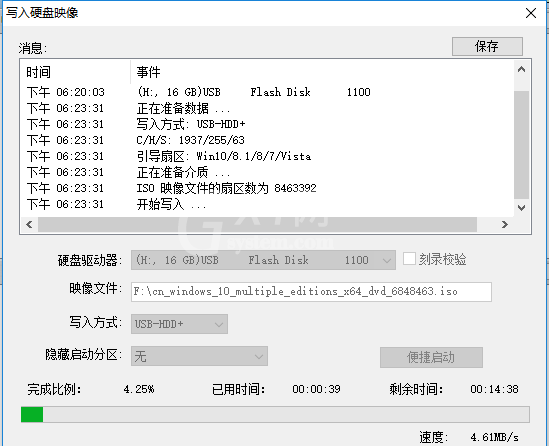Click the speed value 4.61MB/s
The image size is (549, 446).
point(494,437)
